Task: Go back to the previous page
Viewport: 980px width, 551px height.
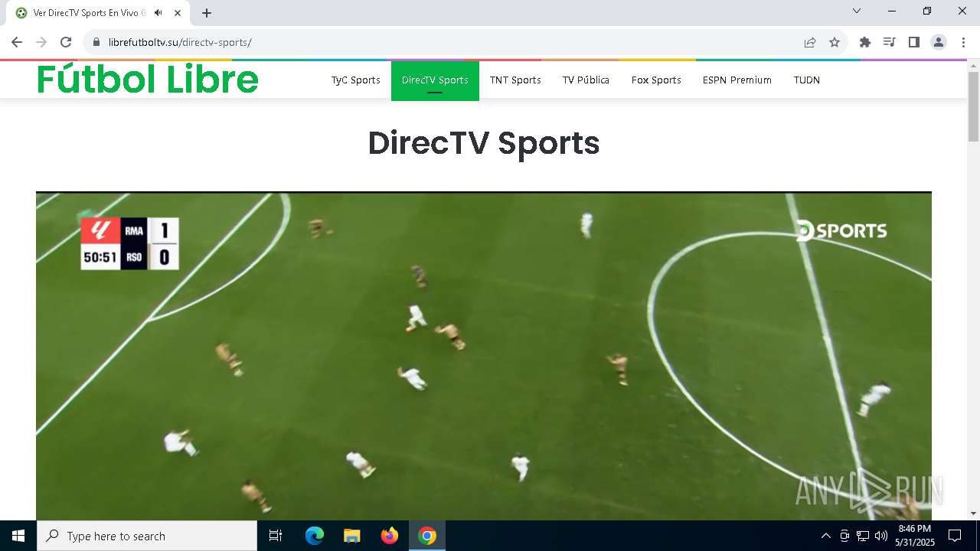Action: [17, 42]
